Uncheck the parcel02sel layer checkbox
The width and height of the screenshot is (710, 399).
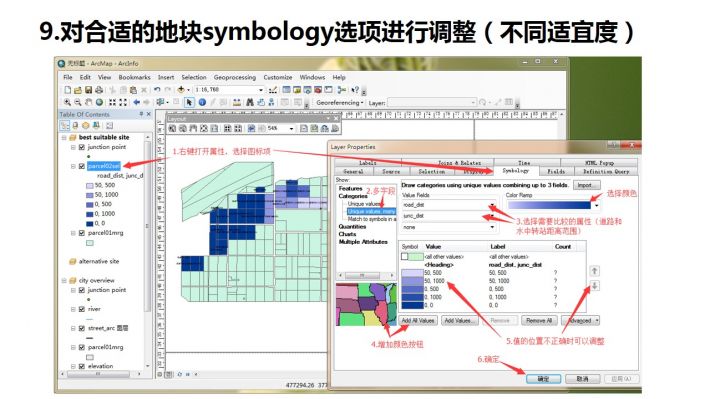click(x=82, y=166)
